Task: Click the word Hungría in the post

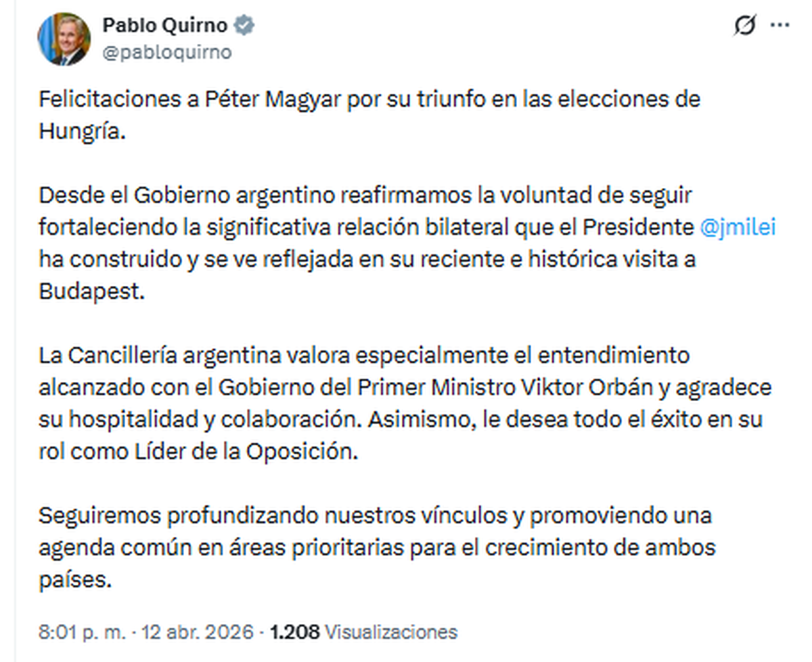Action: click(x=82, y=131)
